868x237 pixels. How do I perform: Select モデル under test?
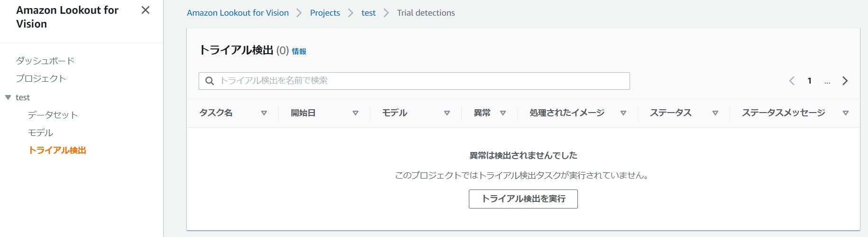click(40, 133)
